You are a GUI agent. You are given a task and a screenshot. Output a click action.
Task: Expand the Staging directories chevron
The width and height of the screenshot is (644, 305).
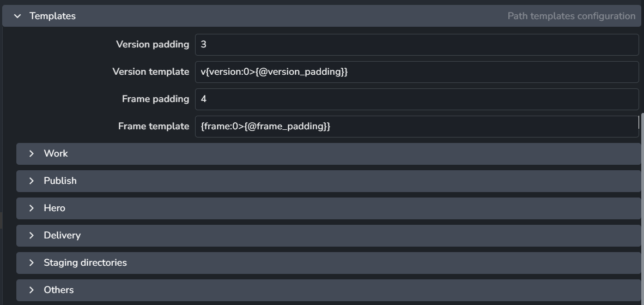[x=32, y=263]
